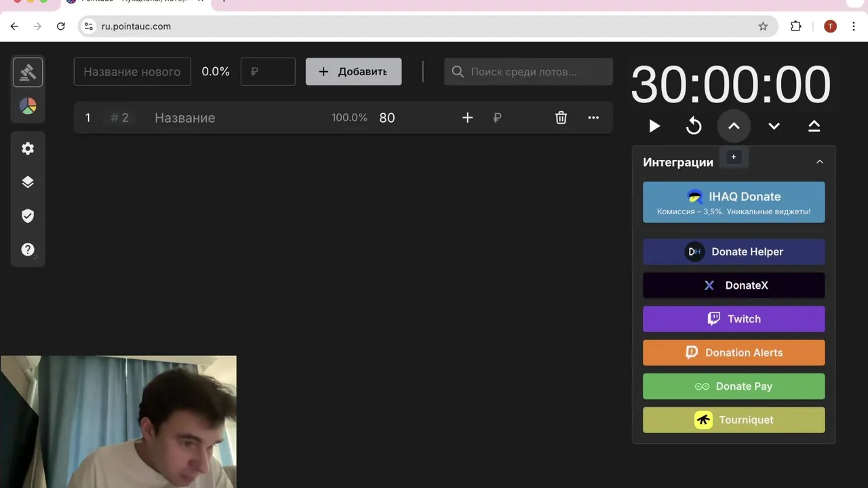
Task: Focus the ruble amount input for new lot
Action: tap(268, 72)
